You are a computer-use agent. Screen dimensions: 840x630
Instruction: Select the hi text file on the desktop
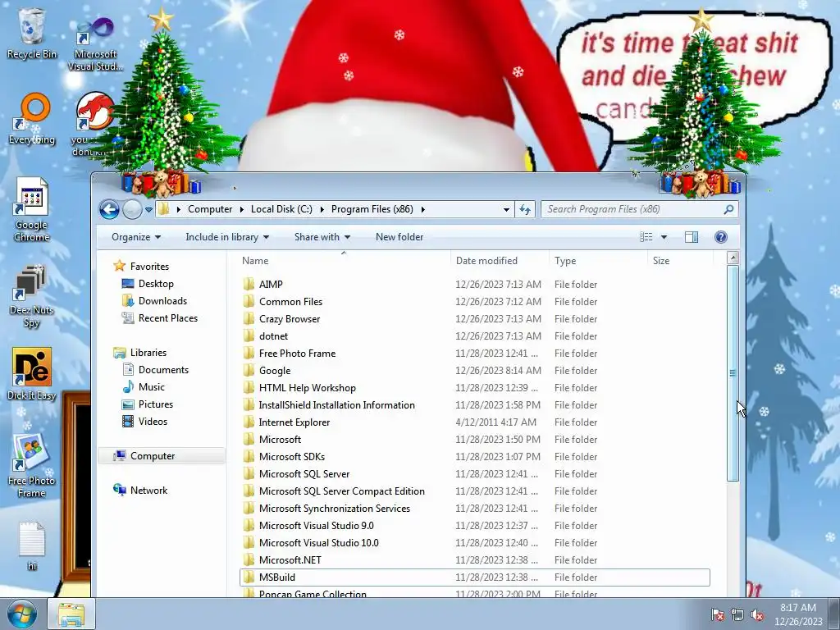point(32,546)
